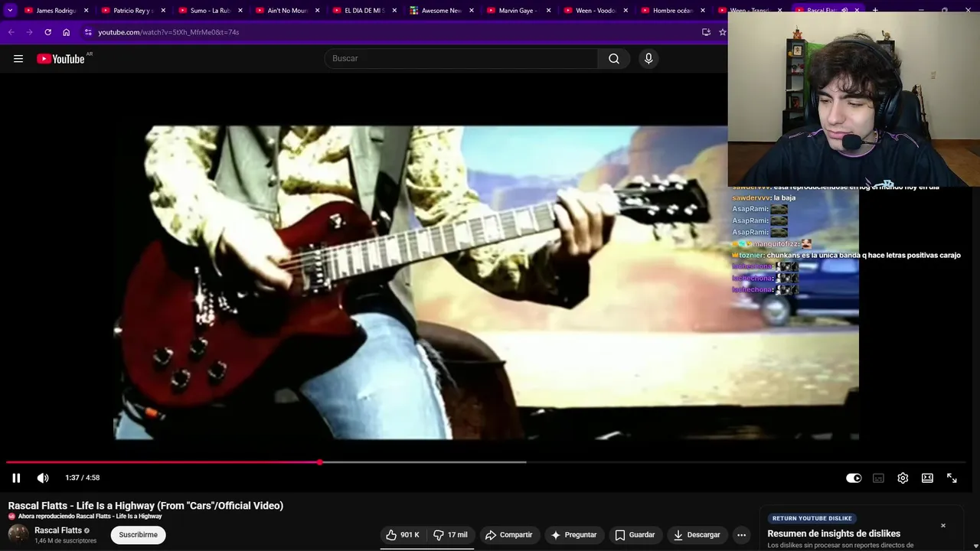This screenshot has width=980, height=551.
Task: Close the Patricio Rey tab
Action: [x=163, y=11]
